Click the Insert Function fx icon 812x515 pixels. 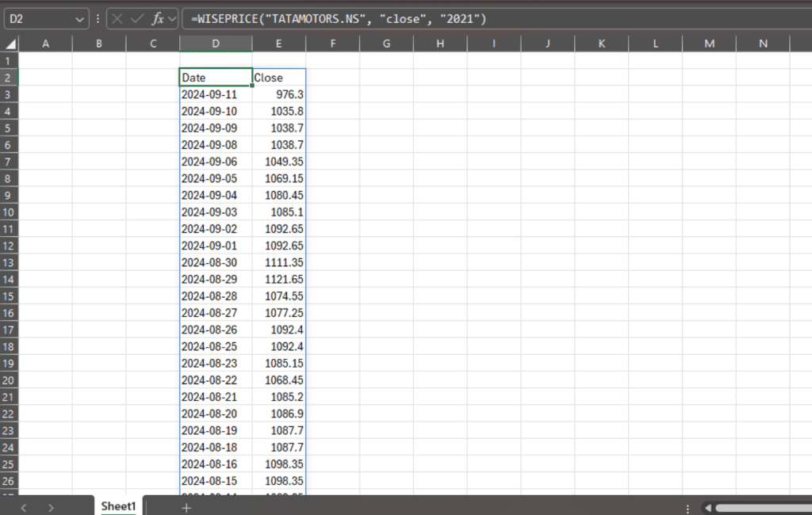157,18
